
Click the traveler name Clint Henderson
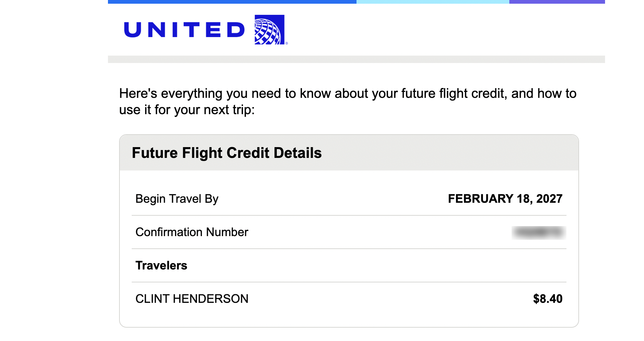click(192, 299)
